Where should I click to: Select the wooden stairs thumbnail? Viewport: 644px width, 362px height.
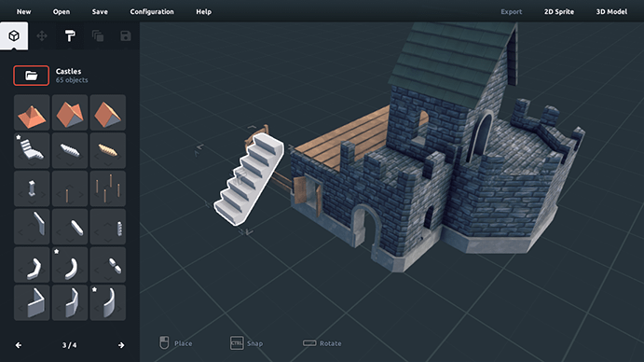coord(107,150)
